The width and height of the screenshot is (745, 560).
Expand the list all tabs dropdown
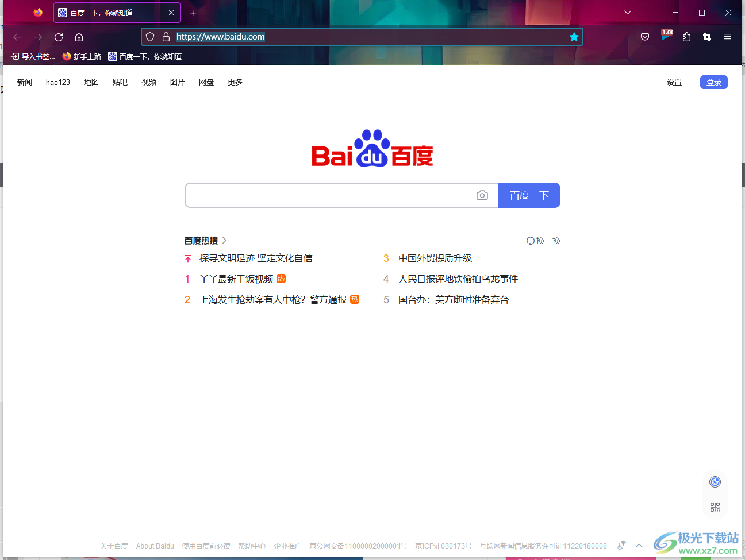tap(628, 13)
